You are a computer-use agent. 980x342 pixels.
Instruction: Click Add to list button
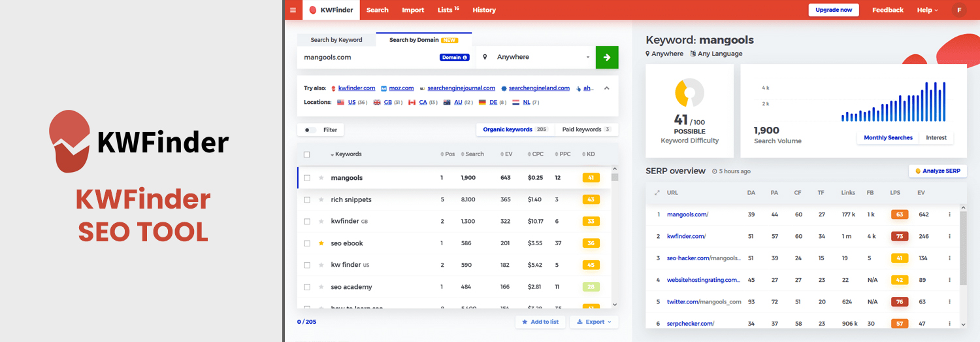tap(540, 322)
